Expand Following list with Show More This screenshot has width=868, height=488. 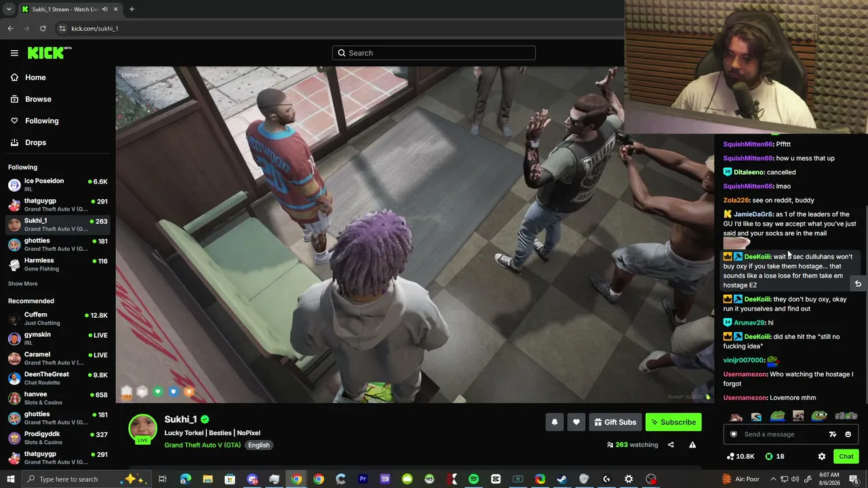(x=23, y=283)
